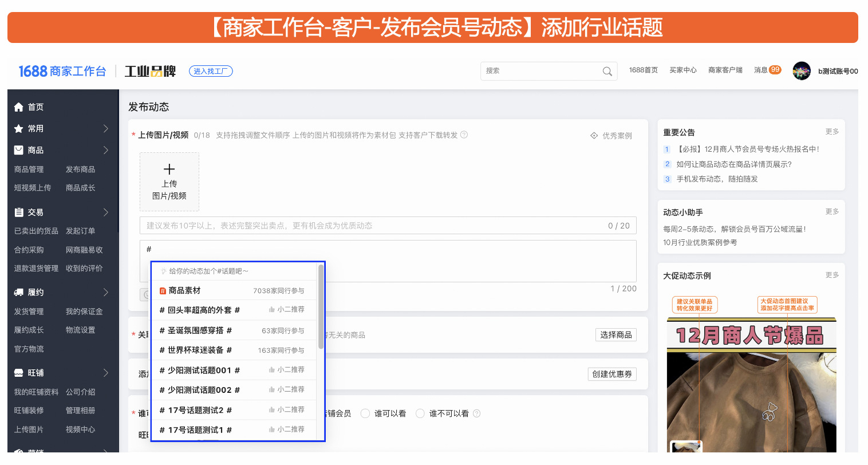Click the magnifier icon in the search box
The image size is (868, 465).
click(607, 72)
